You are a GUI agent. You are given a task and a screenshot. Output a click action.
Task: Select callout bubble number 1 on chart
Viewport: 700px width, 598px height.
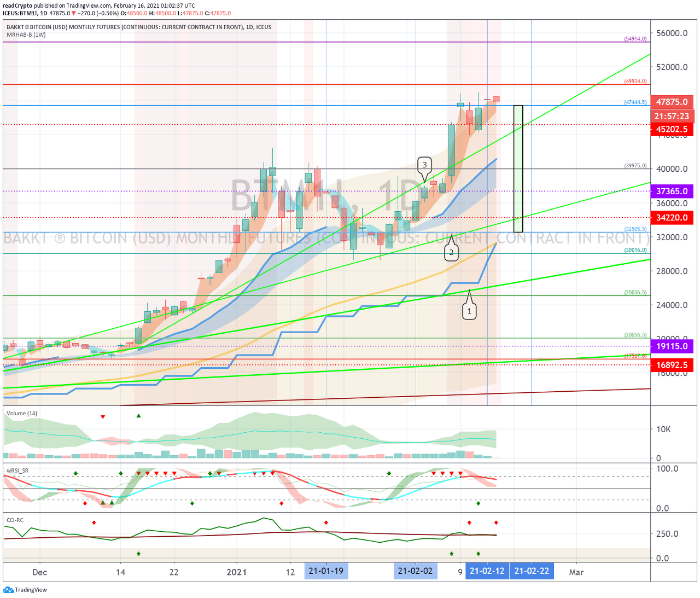(469, 311)
